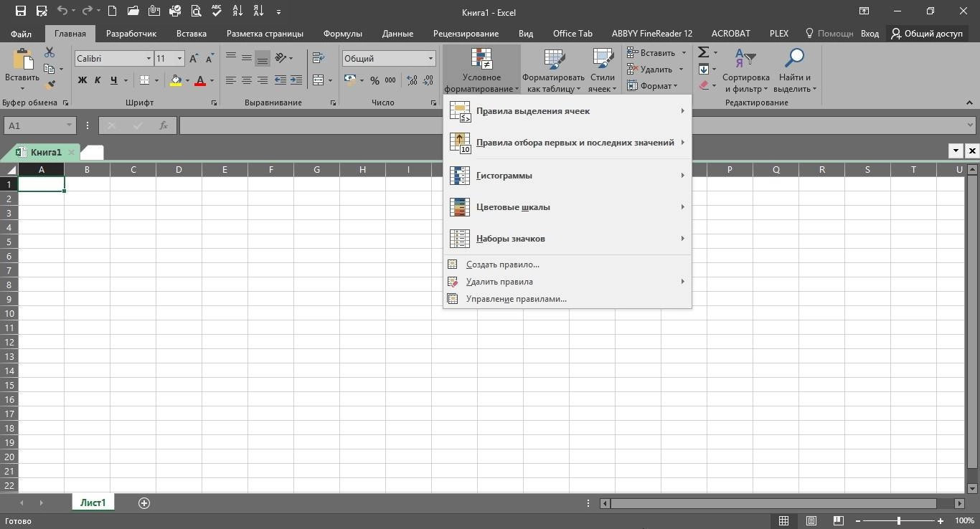
Task: Click the Insert Function fx icon
Action: click(x=164, y=125)
